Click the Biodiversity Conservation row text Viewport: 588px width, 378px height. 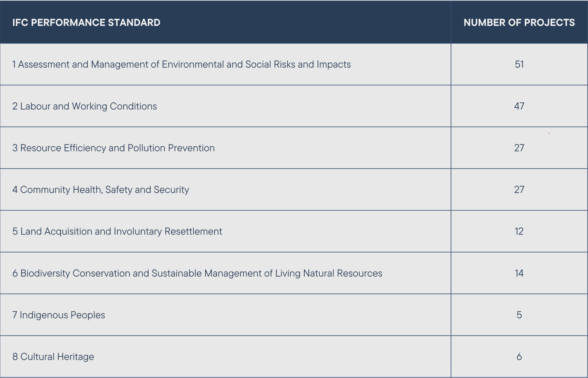(x=197, y=273)
